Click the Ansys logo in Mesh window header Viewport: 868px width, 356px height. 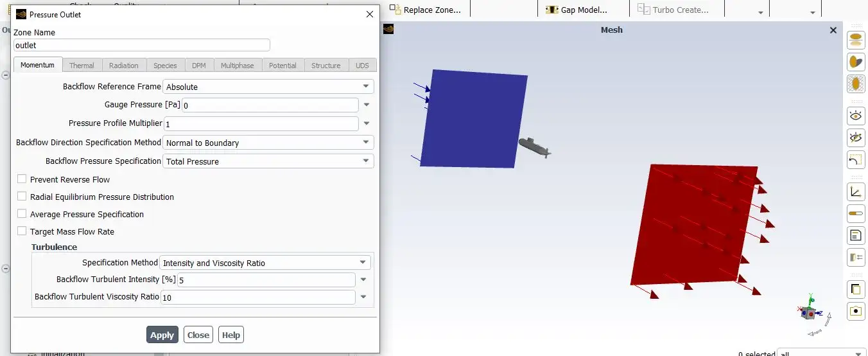click(x=388, y=29)
